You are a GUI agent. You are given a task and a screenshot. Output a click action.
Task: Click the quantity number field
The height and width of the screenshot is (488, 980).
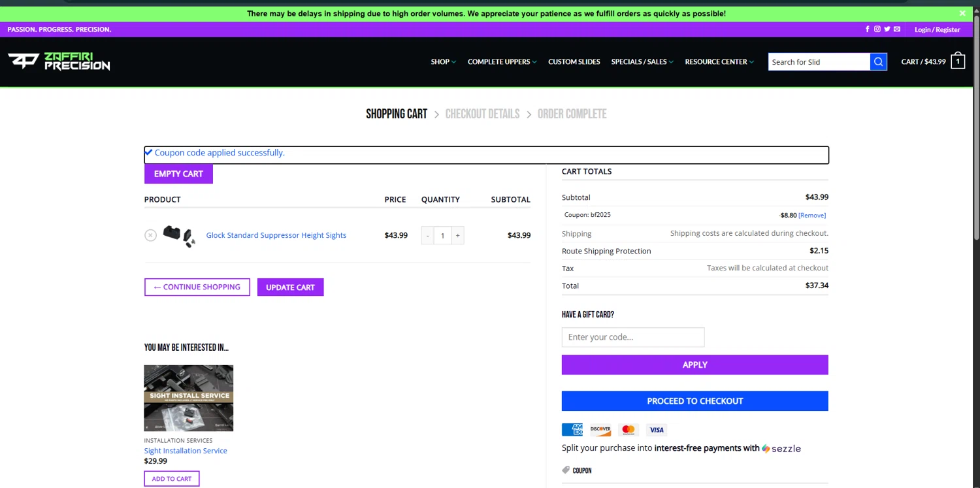(442, 235)
